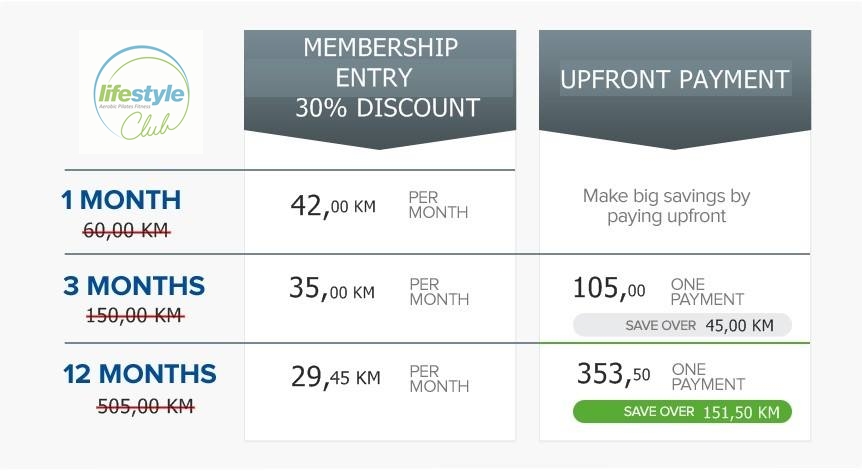Select the Upfront Payment column header
The width and height of the screenshot is (862, 471).
675,79
